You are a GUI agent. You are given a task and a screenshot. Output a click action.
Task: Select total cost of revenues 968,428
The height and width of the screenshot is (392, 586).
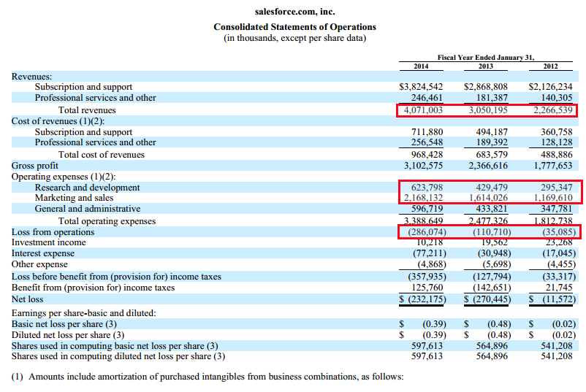[x=427, y=155]
